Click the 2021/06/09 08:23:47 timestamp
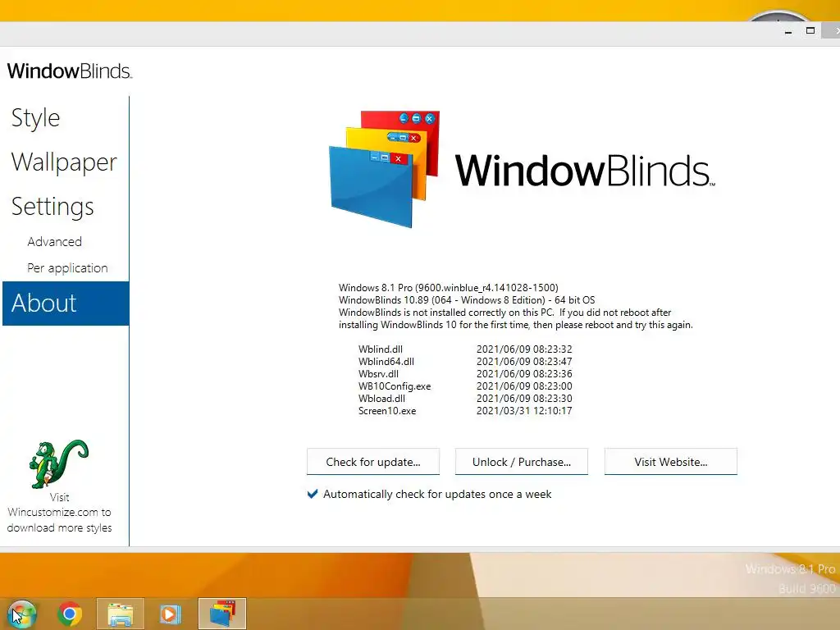This screenshot has width=840, height=630. 524,362
